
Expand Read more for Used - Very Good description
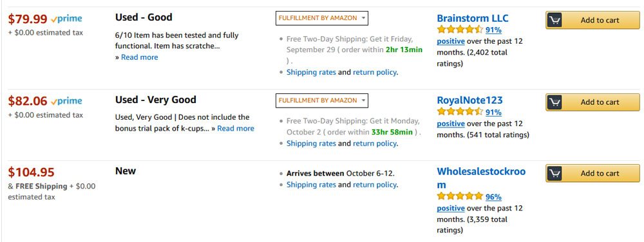click(x=235, y=128)
